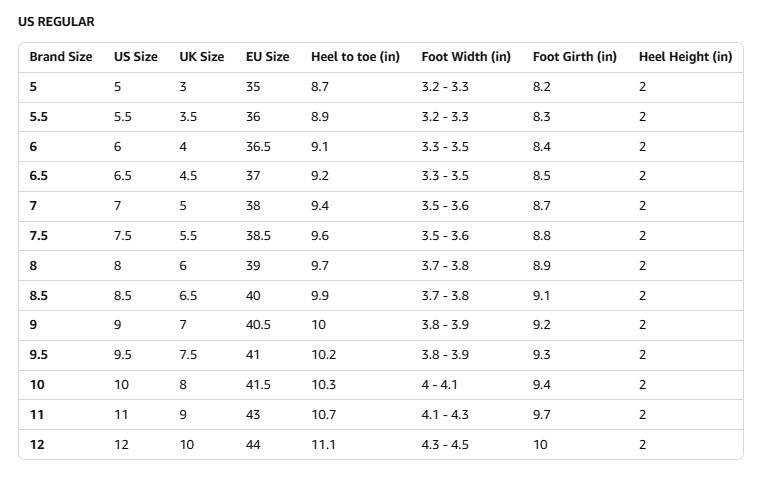Select the EU Size column header
The height and width of the screenshot is (481, 757).
coord(267,57)
